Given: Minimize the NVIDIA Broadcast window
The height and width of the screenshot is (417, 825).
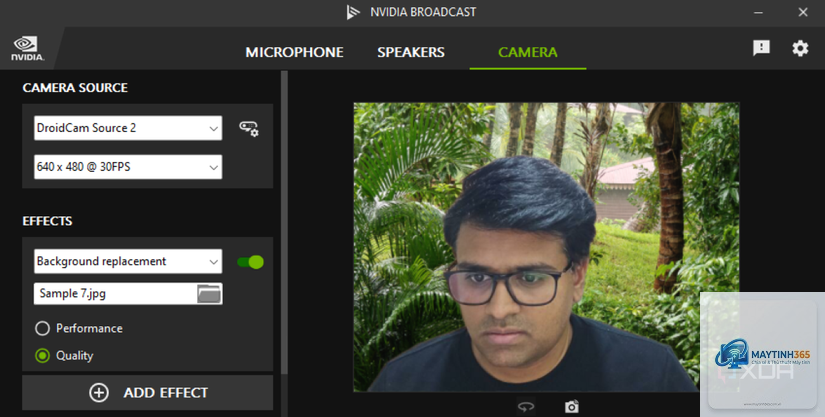Looking at the screenshot, I should point(758,12).
